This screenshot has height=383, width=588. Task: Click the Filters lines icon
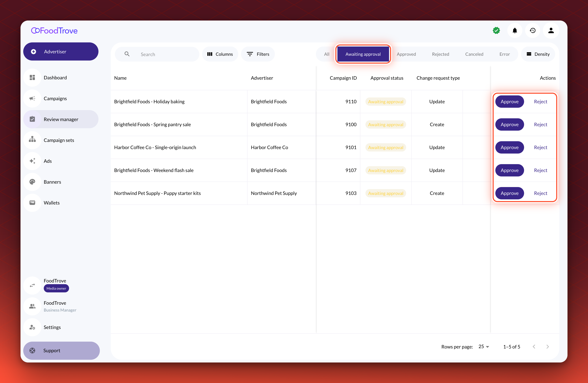tap(250, 54)
